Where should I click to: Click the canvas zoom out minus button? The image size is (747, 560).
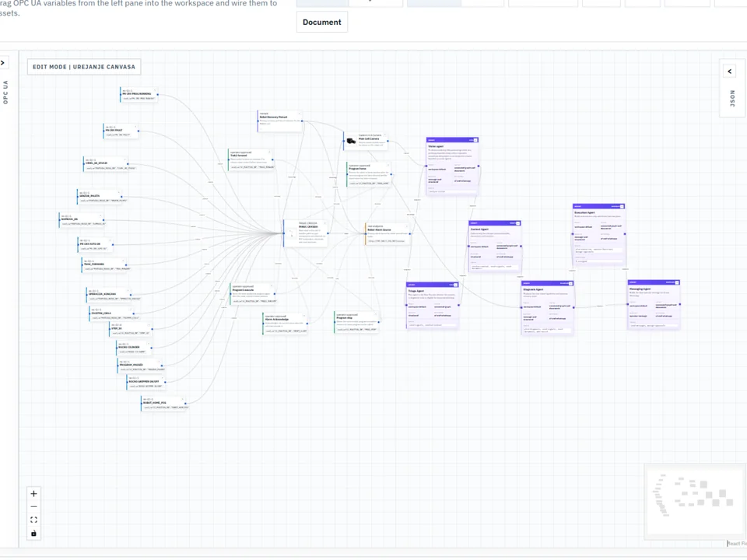33,506
